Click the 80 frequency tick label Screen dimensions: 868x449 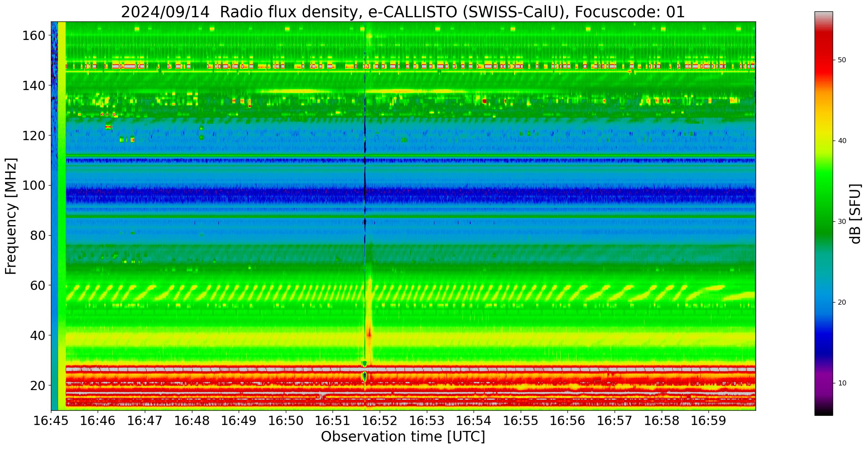[x=37, y=236]
